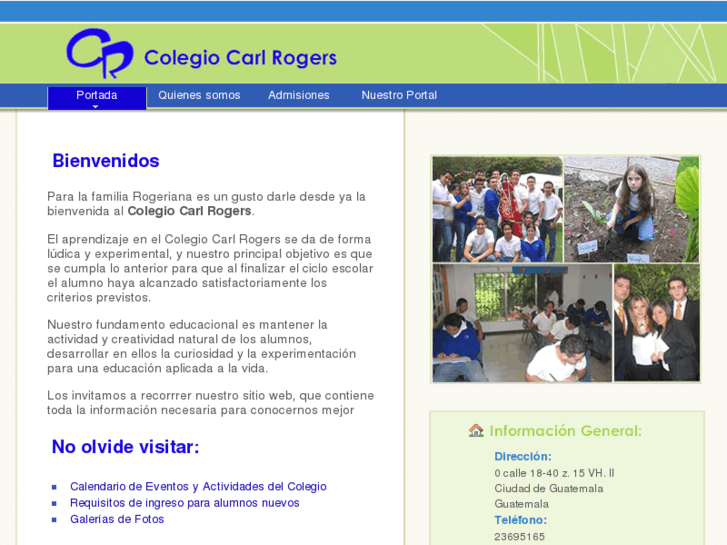Screen dimensions: 727x545
Task: Click the bullet before Requisitos de ingreso
Action: coord(54,503)
